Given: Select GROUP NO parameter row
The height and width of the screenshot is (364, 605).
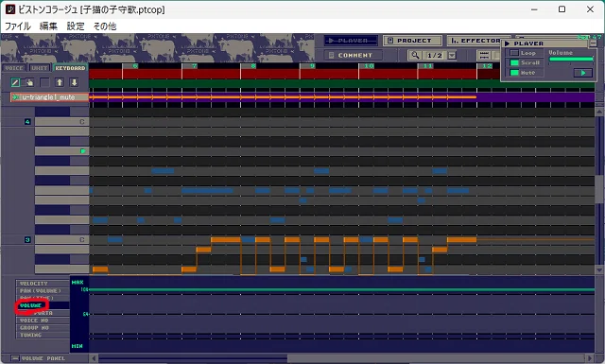Looking at the screenshot, I should (x=43, y=328).
